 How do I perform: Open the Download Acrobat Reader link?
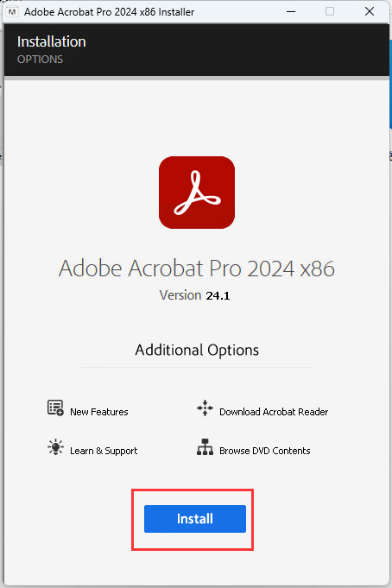pos(274,412)
